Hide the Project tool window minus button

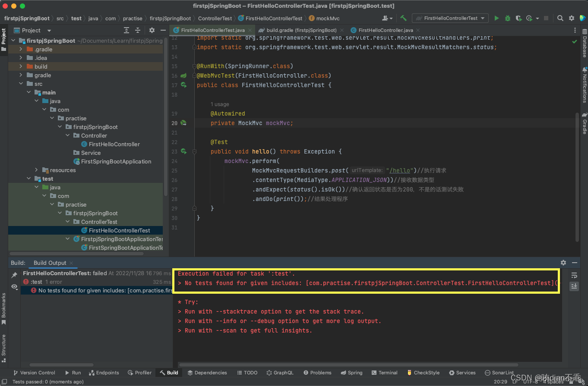pyautogui.click(x=163, y=30)
